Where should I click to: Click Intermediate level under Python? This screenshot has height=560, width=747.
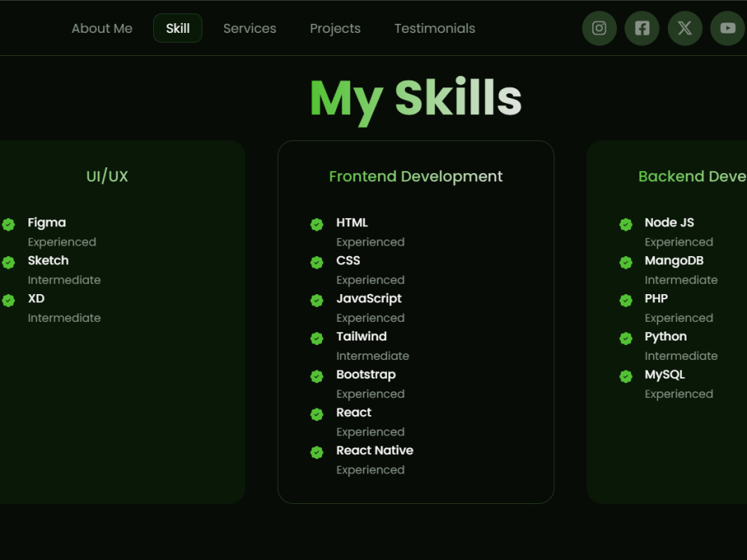681,355
